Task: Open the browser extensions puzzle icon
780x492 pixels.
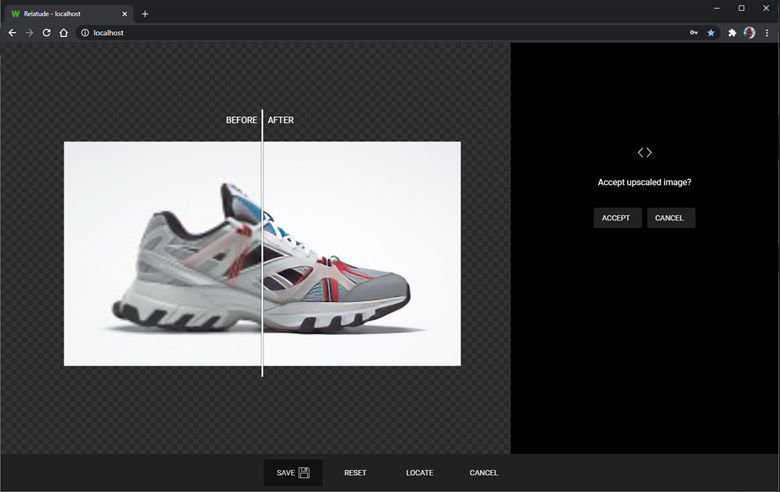Action: coord(732,33)
